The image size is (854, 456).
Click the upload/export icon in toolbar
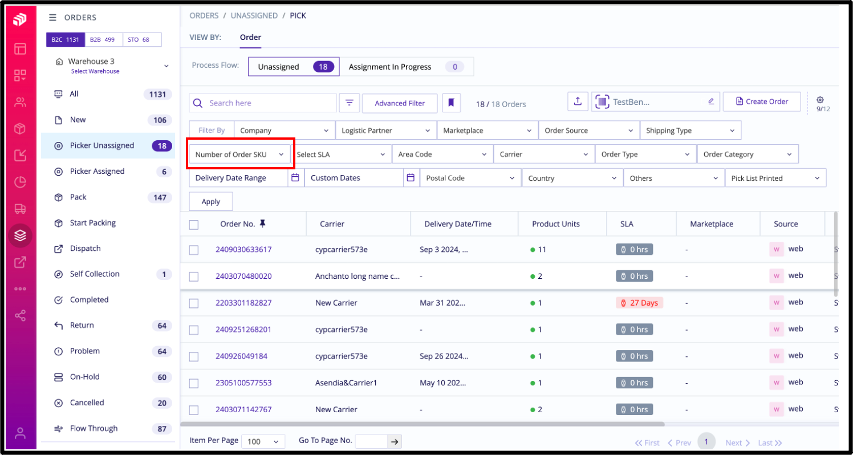[578, 102]
